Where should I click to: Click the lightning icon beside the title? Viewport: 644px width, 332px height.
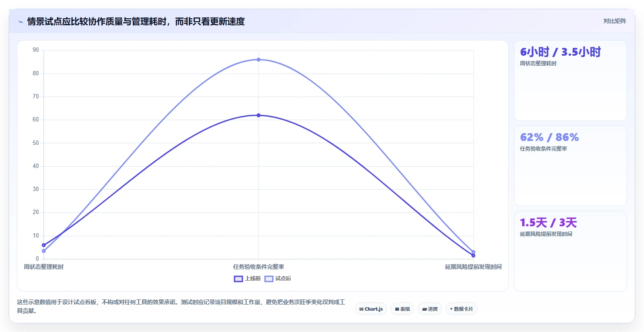click(20, 21)
